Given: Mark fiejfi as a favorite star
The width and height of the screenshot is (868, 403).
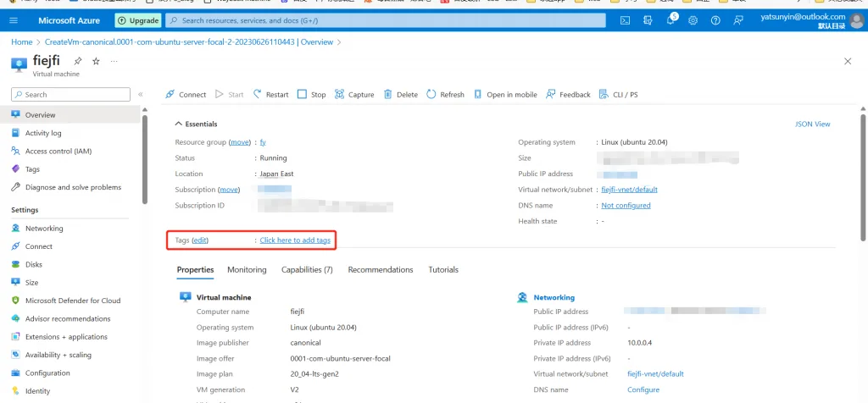Looking at the screenshot, I should (96, 61).
